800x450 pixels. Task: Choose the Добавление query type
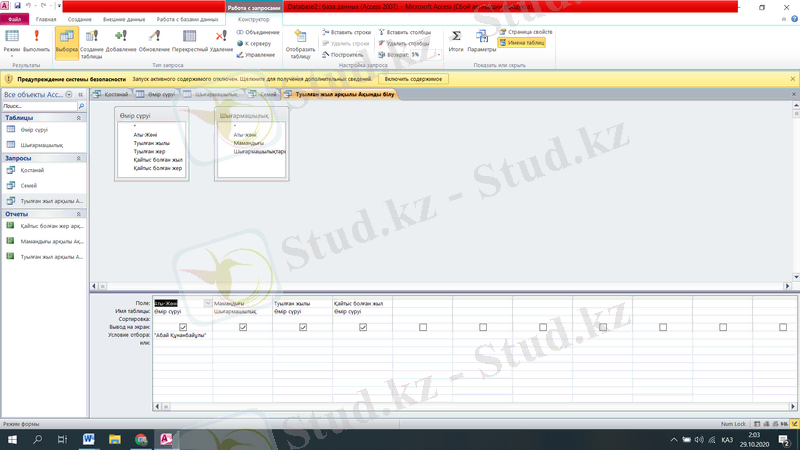click(x=121, y=41)
